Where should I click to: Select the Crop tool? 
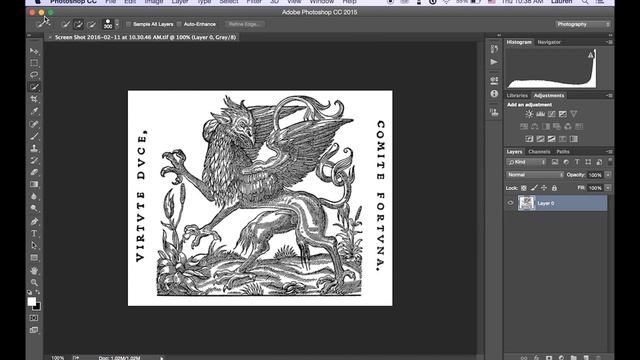[x=34, y=99]
